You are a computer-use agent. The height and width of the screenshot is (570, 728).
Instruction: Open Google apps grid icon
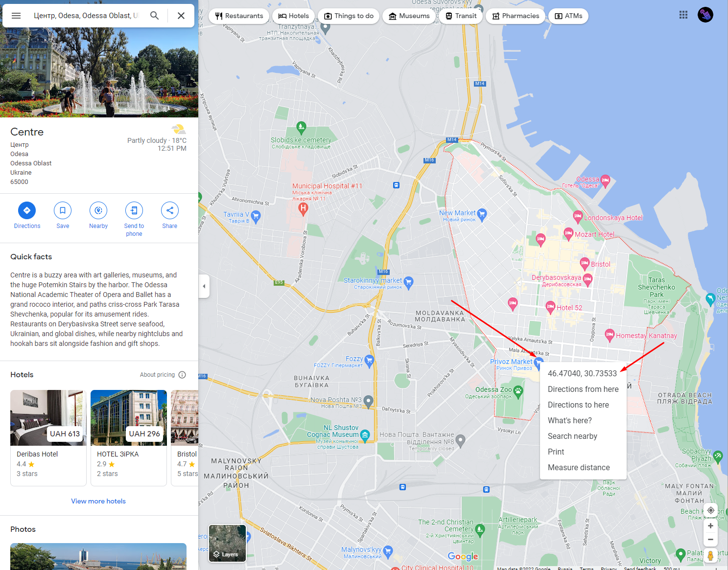click(x=683, y=15)
